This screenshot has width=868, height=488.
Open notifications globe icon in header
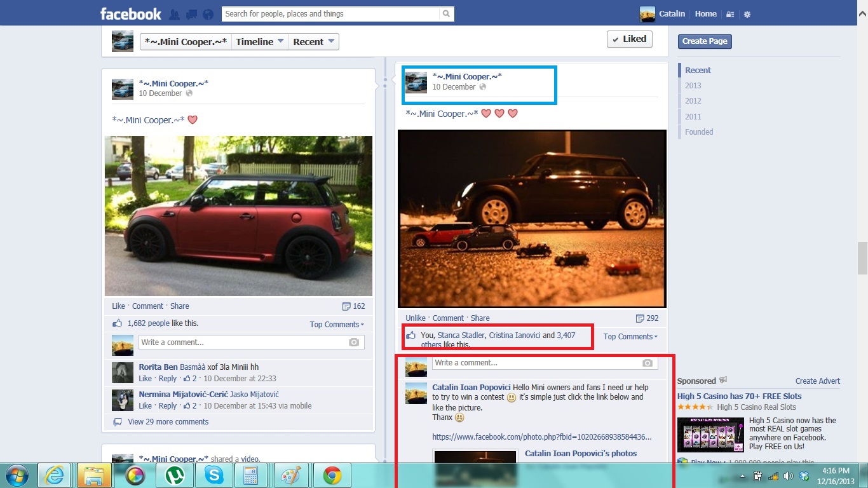coord(208,14)
